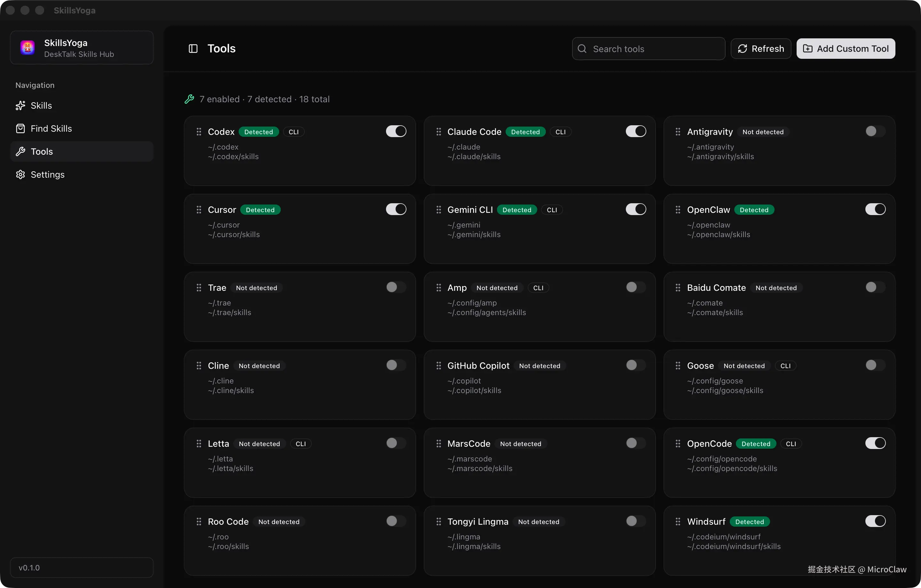Click inside the Search tools input field
This screenshot has height=588, width=921.
click(x=650, y=49)
